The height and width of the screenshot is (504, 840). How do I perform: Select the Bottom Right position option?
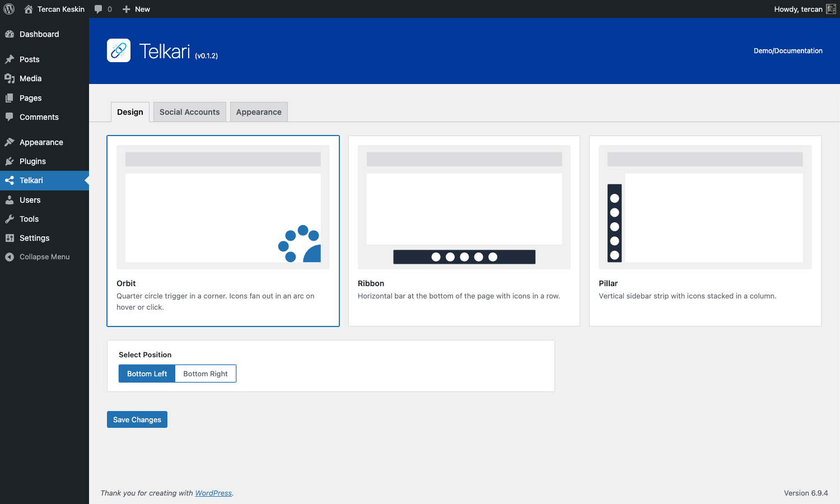pyautogui.click(x=205, y=374)
